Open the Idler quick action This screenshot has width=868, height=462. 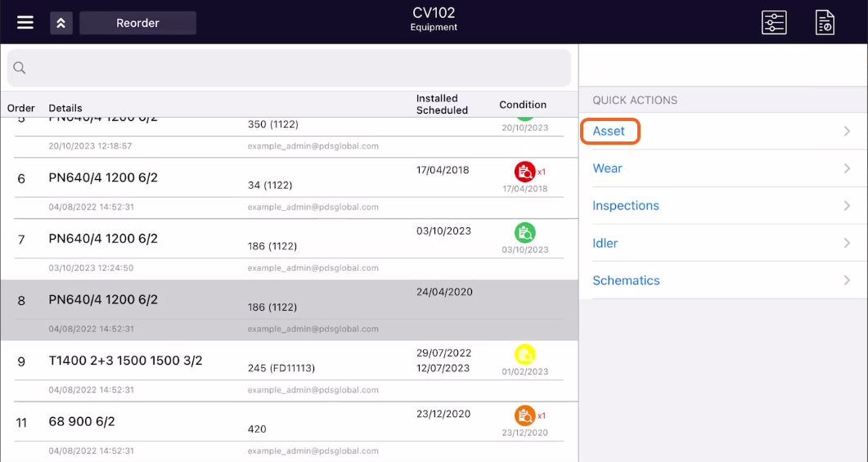pos(723,243)
